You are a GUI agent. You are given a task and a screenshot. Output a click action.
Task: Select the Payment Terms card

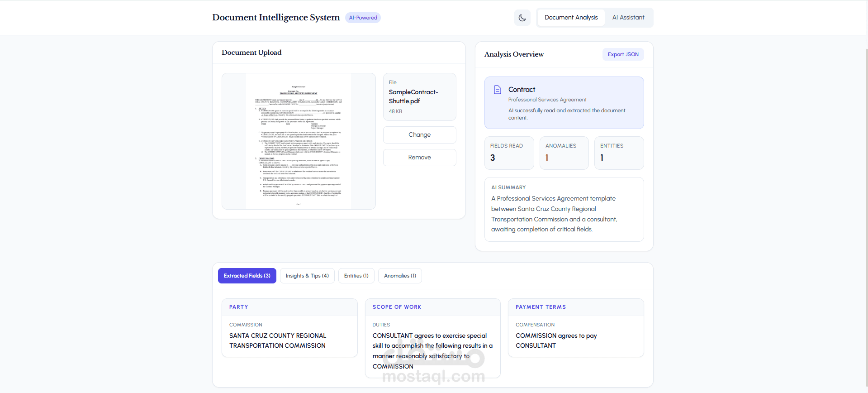point(576,328)
